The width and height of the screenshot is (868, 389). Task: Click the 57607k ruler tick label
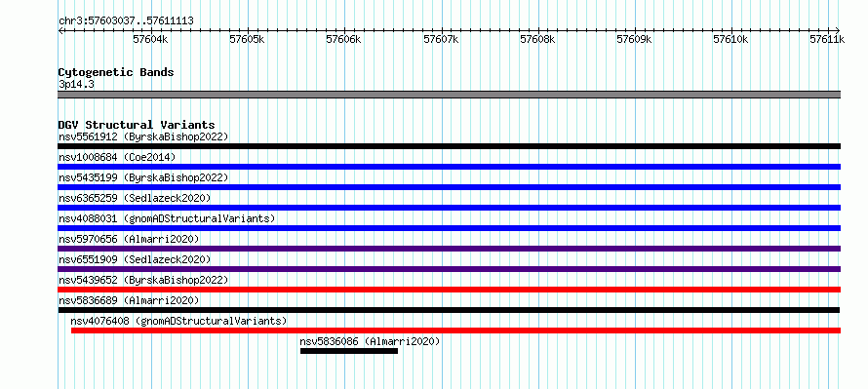(x=441, y=39)
